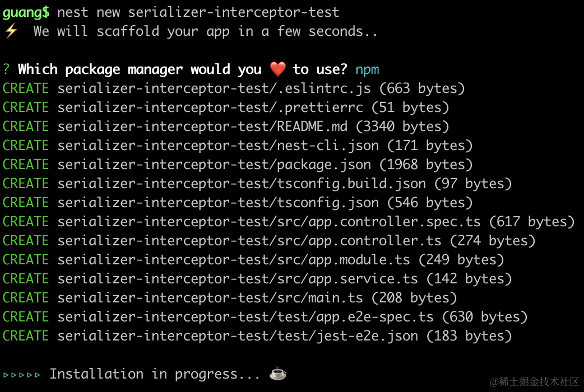Click the package.json file path

tap(214, 165)
